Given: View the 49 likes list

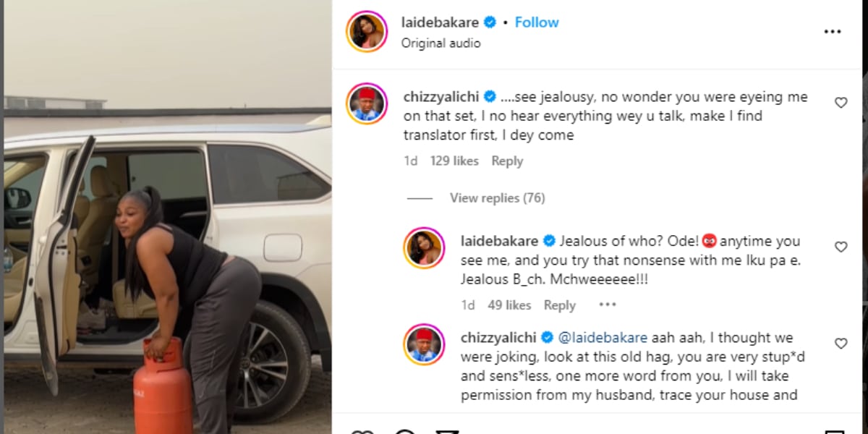Looking at the screenshot, I should 509,305.
